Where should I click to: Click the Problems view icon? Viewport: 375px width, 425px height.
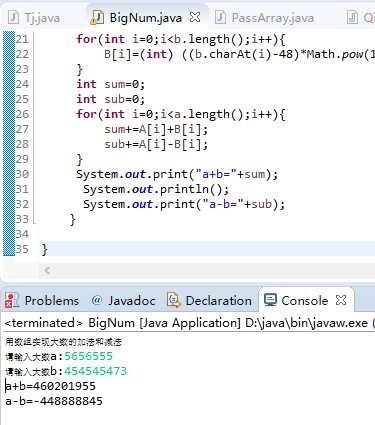pos(12,300)
